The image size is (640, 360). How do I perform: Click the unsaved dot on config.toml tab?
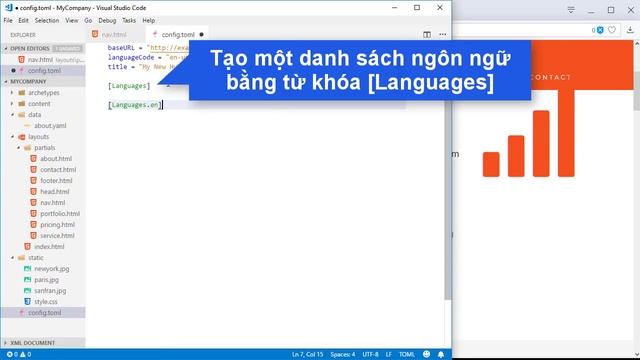coord(201,35)
